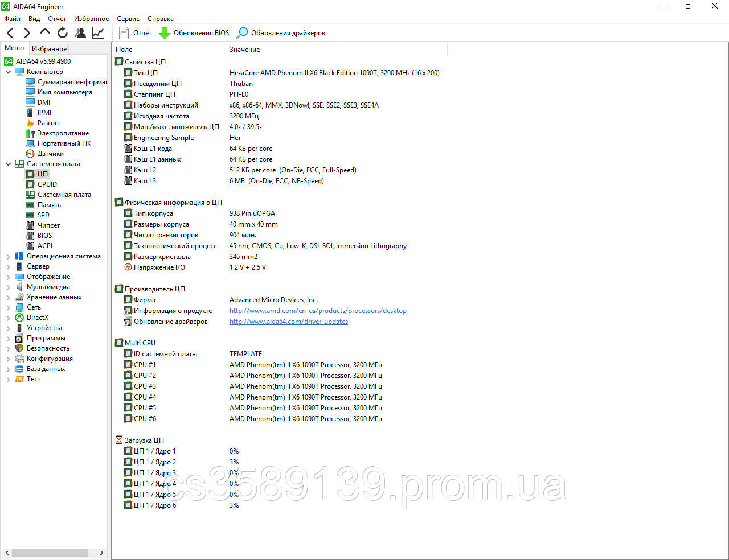Expand the Сеть tree node
The height and width of the screenshot is (560, 729).
tap(8, 307)
